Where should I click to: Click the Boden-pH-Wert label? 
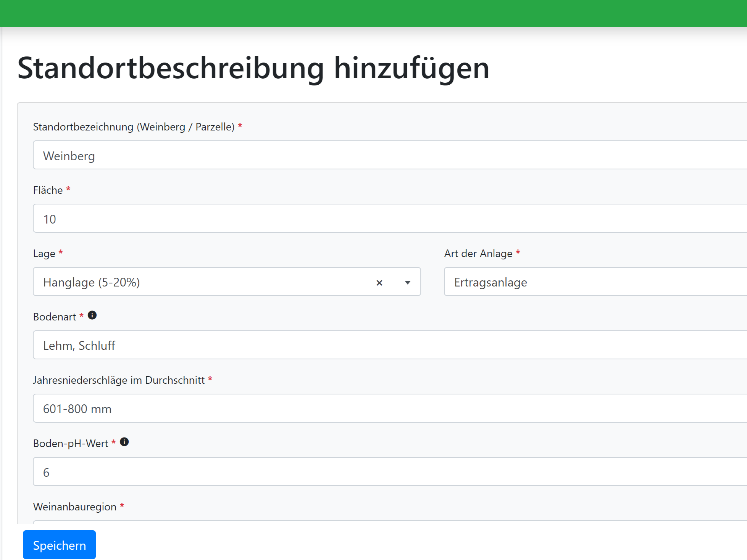click(71, 443)
